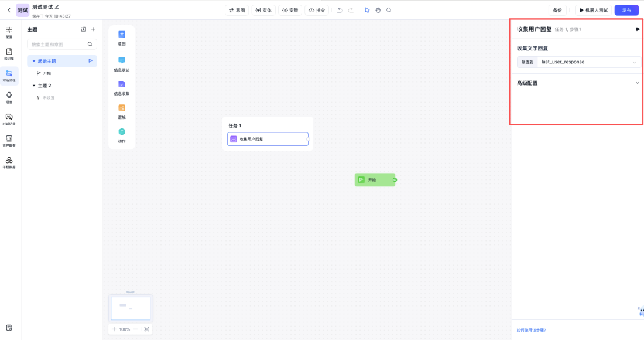Screen dimensions: 644x340
Task: Expand the 高级配置 section
Action: 637,83
